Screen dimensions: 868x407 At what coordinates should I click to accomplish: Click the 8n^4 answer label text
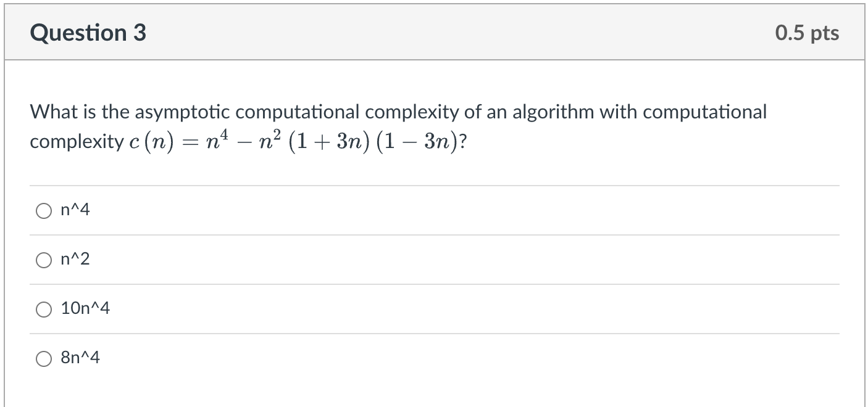81,358
